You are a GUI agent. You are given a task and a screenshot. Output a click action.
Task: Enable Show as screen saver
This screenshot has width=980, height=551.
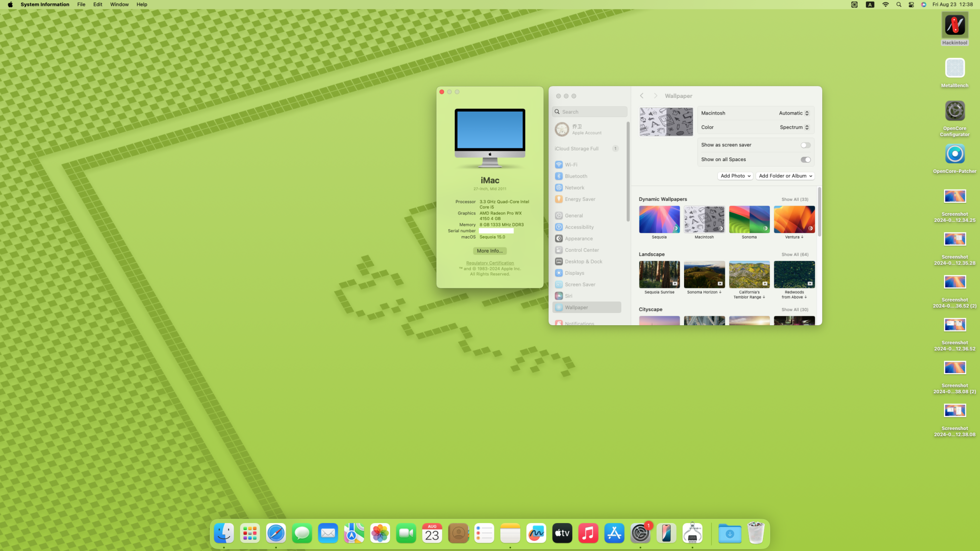(805, 145)
